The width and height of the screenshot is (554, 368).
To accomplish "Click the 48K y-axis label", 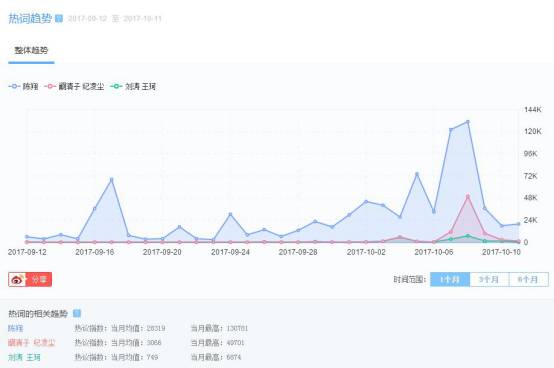I will pyautogui.click(x=530, y=198).
